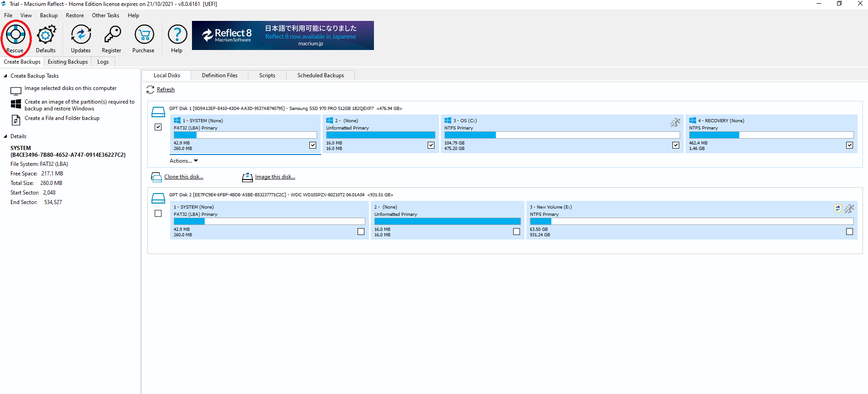The height and width of the screenshot is (394, 868).
Task: Uncheck the OS (C:) partition checkbox
Action: pyautogui.click(x=676, y=145)
